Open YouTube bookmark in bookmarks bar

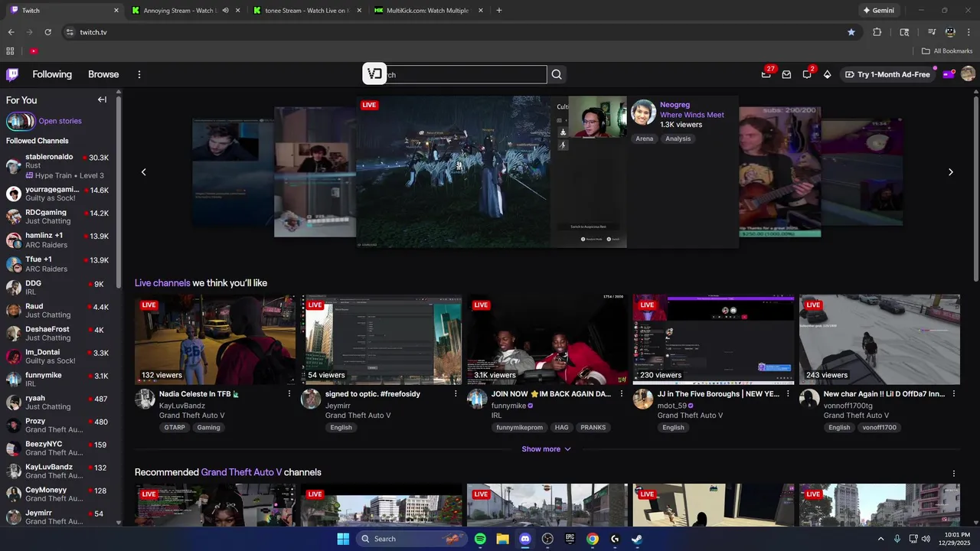[34, 51]
